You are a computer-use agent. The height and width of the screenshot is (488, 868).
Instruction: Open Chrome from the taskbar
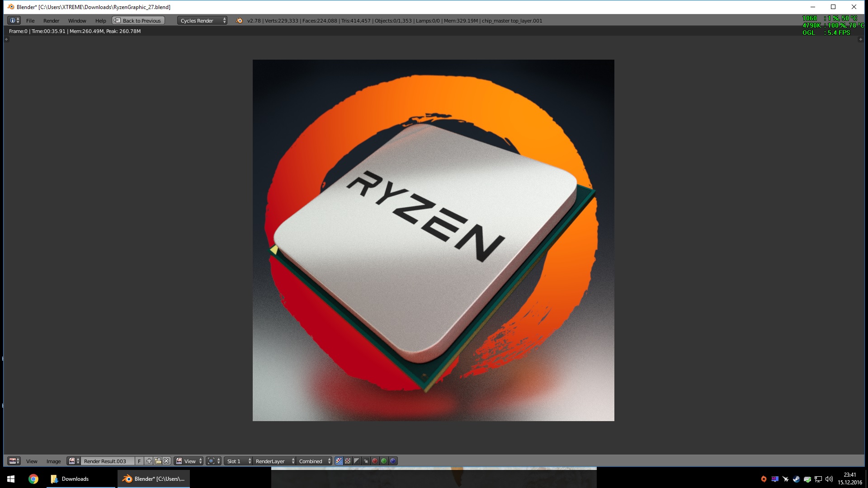pyautogui.click(x=33, y=479)
